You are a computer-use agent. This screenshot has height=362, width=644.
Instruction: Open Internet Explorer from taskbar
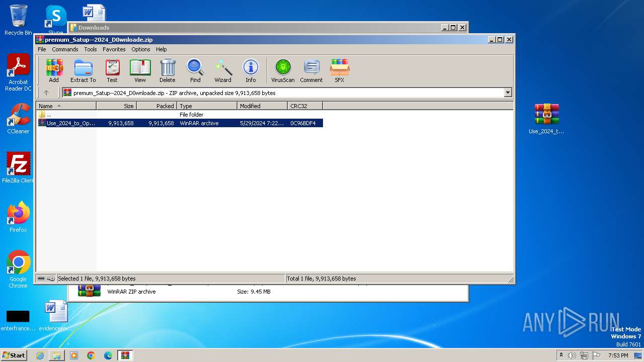click(40, 355)
